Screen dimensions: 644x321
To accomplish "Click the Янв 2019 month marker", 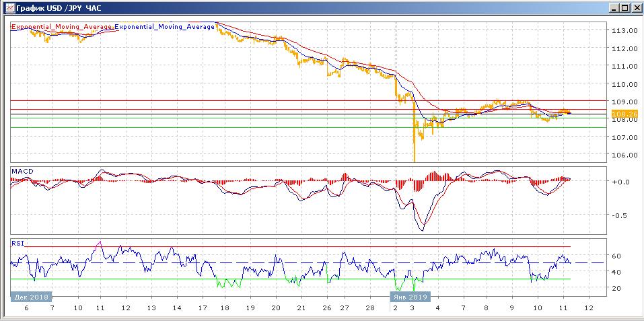I will [409, 296].
